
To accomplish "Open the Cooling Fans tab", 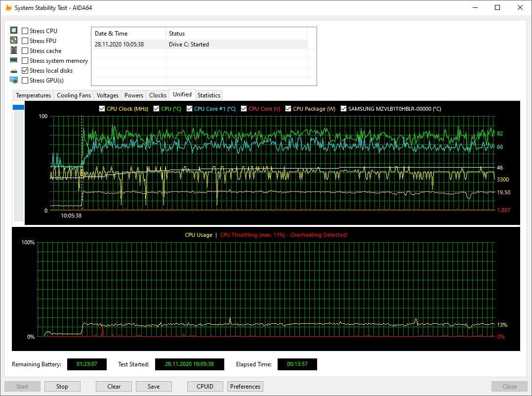I will coord(74,95).
